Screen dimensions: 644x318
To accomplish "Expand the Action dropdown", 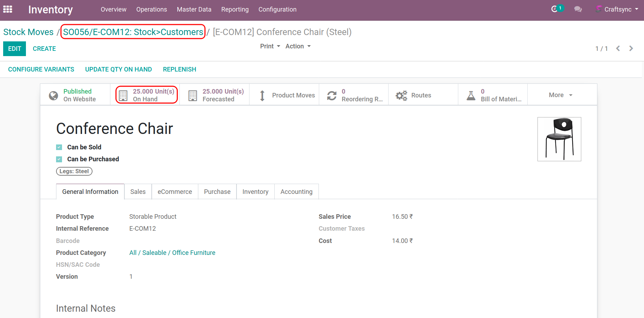I will pyautogui.click(x=298, y=46).
